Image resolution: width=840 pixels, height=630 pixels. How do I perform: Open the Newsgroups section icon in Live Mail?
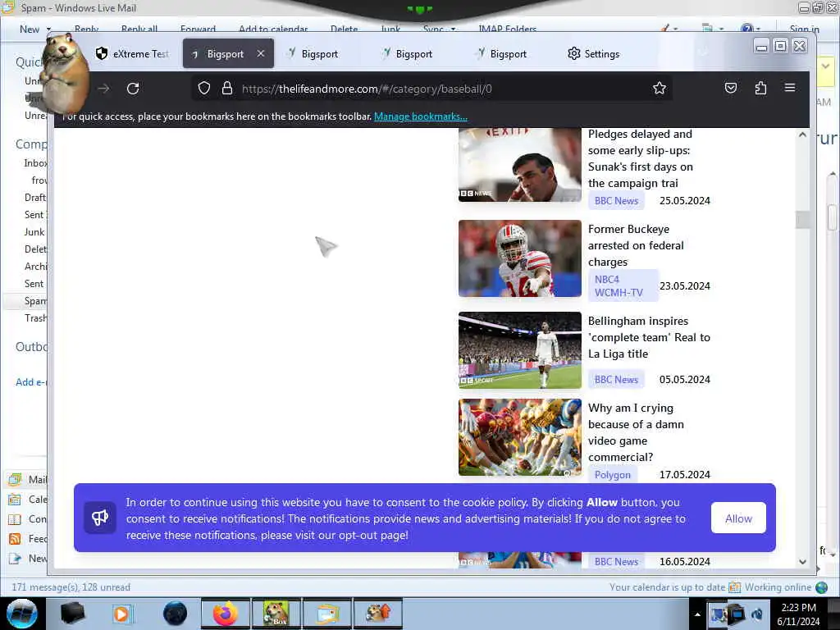click(x=15, y=559)
